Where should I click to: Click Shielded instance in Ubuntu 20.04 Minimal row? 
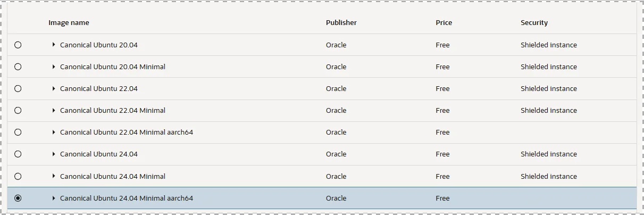(x=549, y=67)
